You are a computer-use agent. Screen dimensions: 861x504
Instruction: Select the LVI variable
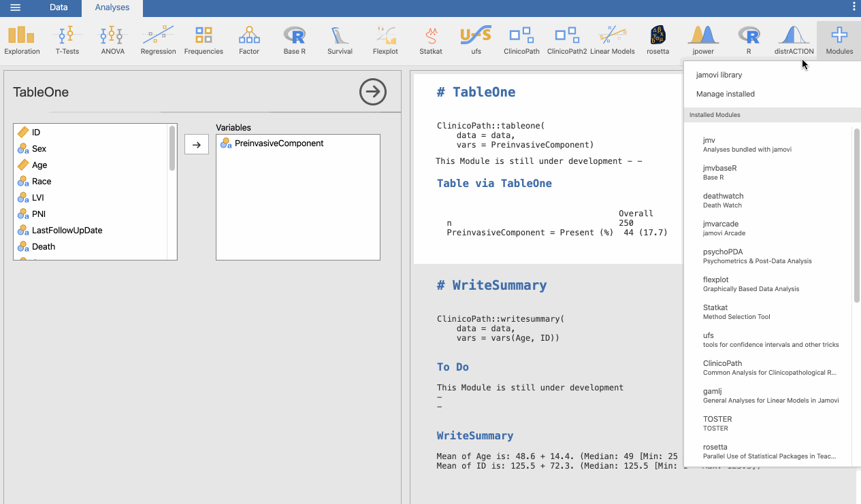pos(91,198)
